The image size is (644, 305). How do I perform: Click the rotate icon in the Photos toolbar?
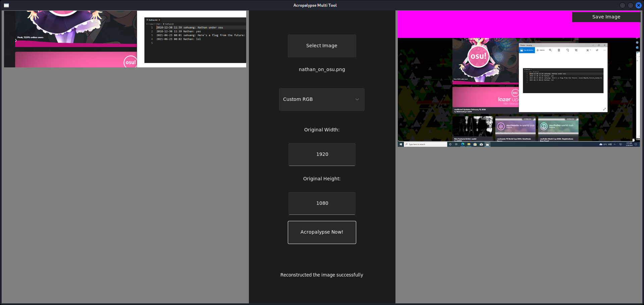point(568,50)
